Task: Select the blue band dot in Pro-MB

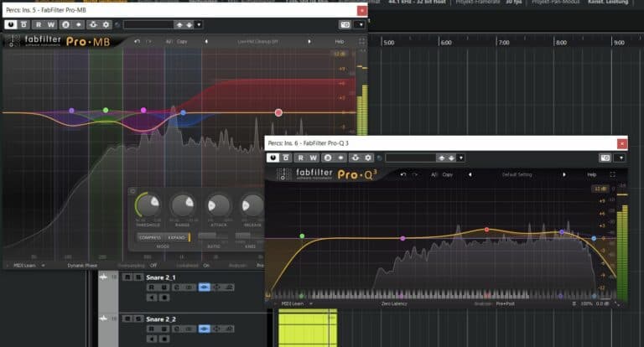Action: coord(183,112)
